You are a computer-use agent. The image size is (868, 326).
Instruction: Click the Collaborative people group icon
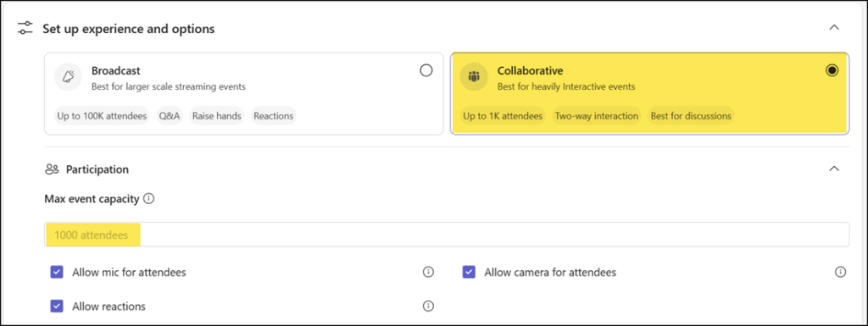[474, 77]
